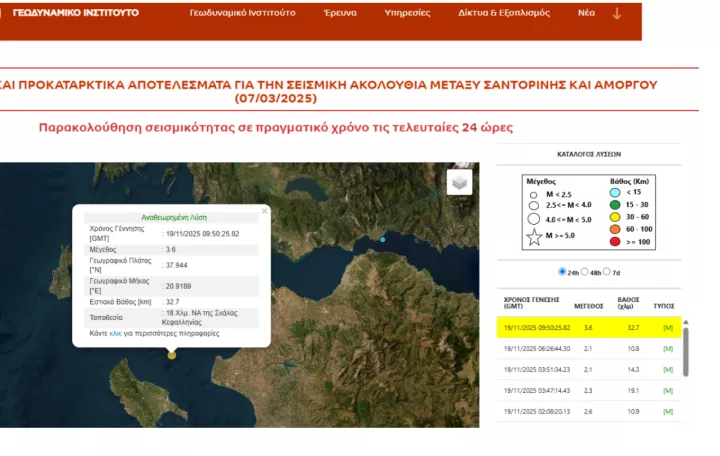Click the red depth >= 100 legend swatch

coord(617,241)
